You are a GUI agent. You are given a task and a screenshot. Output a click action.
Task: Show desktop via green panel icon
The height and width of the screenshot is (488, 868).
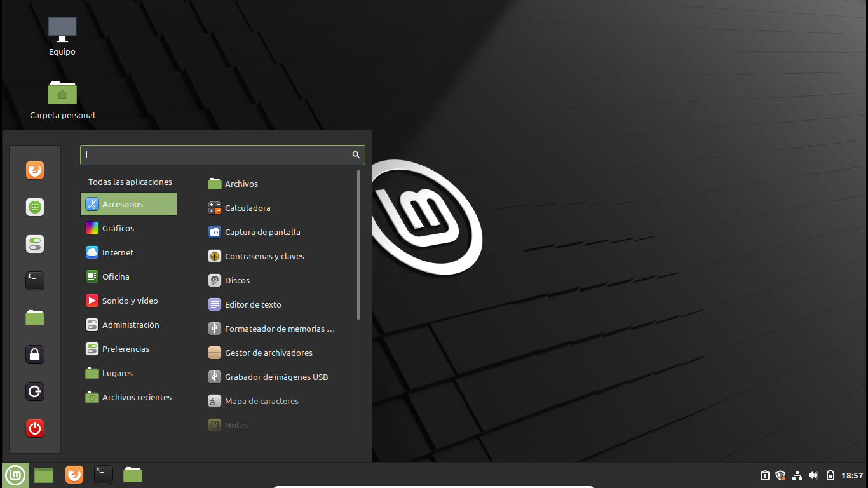pyautogui.click(x=44, y=475)
